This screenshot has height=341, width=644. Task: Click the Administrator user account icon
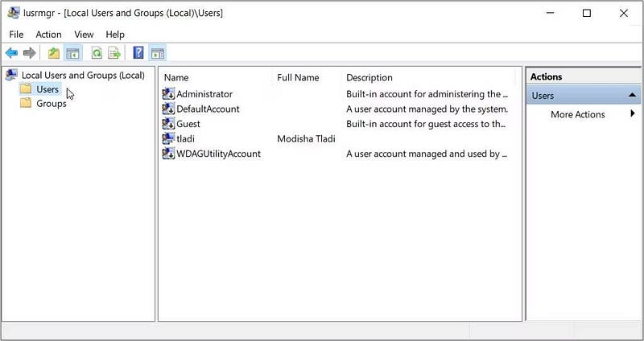(168, 94)
